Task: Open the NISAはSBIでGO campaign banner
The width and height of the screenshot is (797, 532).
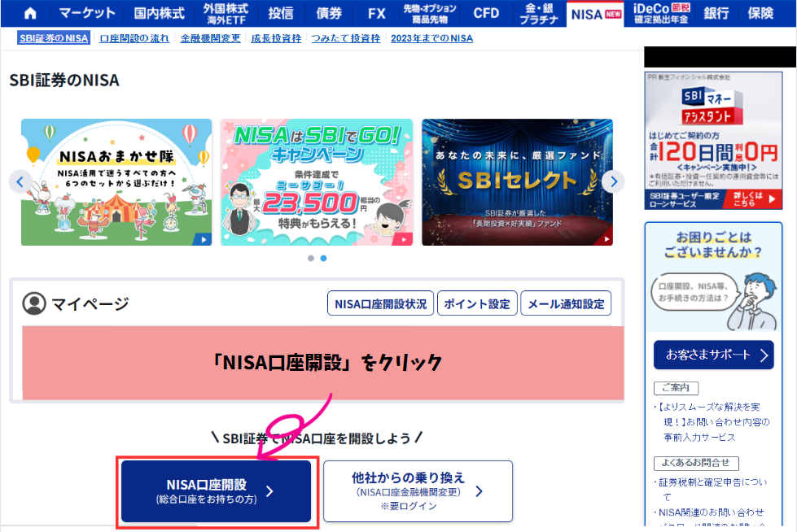Action: 317,182
